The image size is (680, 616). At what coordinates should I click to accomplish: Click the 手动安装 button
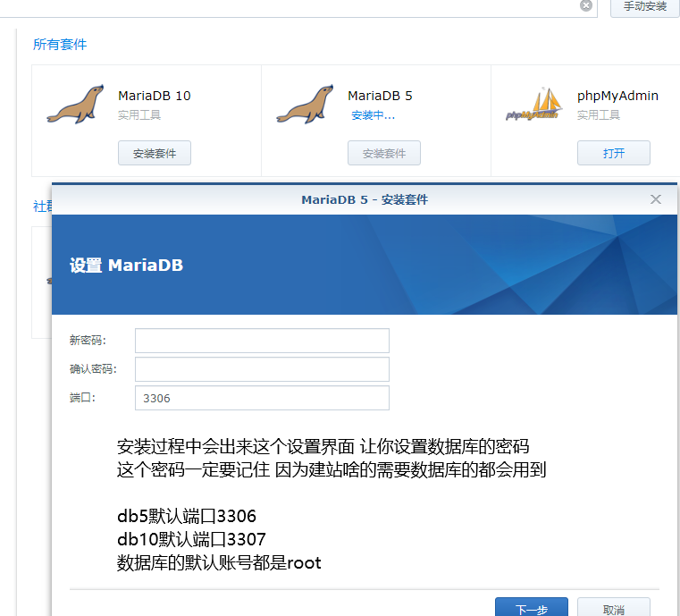click(645, 7)
